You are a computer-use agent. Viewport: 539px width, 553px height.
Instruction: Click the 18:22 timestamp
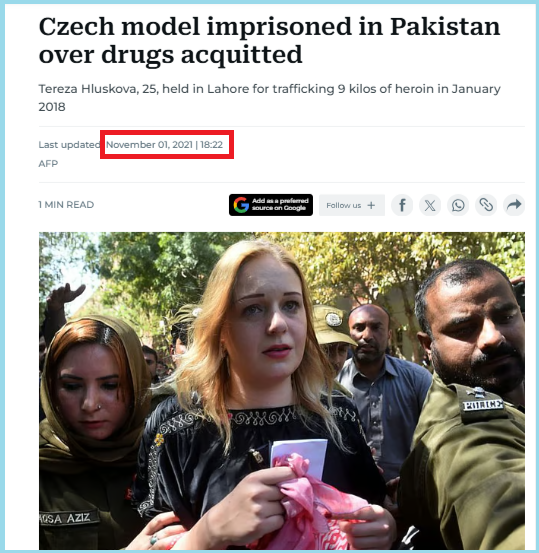coord(212,145)
